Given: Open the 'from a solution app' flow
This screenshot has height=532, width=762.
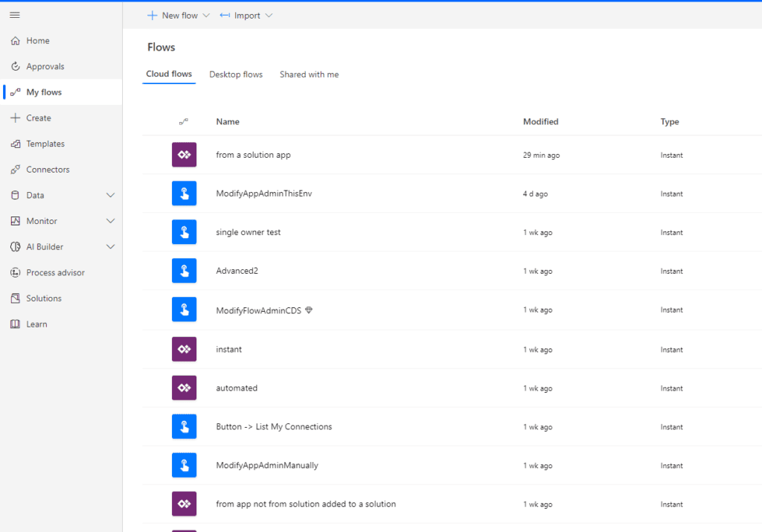Looking at the screenshot, I should (x=252, y=155).
